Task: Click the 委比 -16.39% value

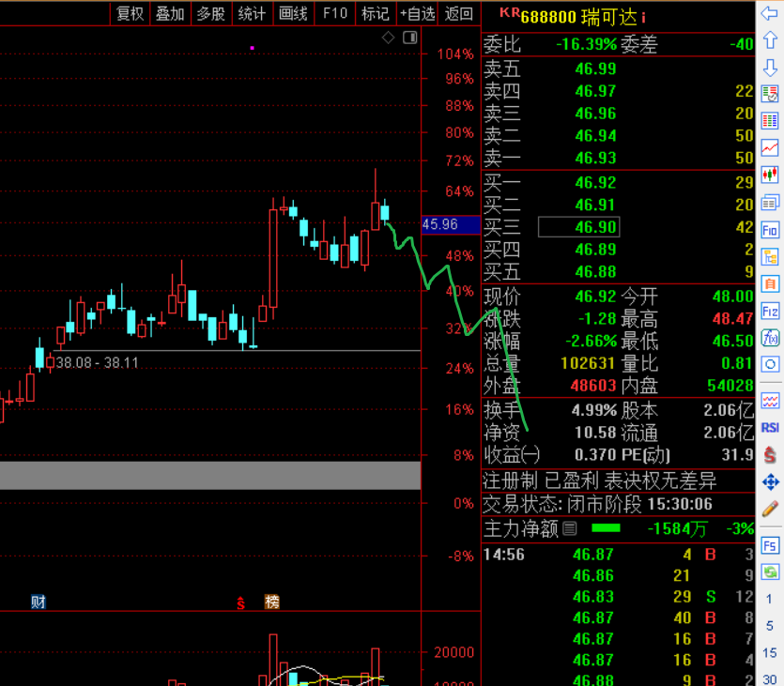Action: pos(586,44)
